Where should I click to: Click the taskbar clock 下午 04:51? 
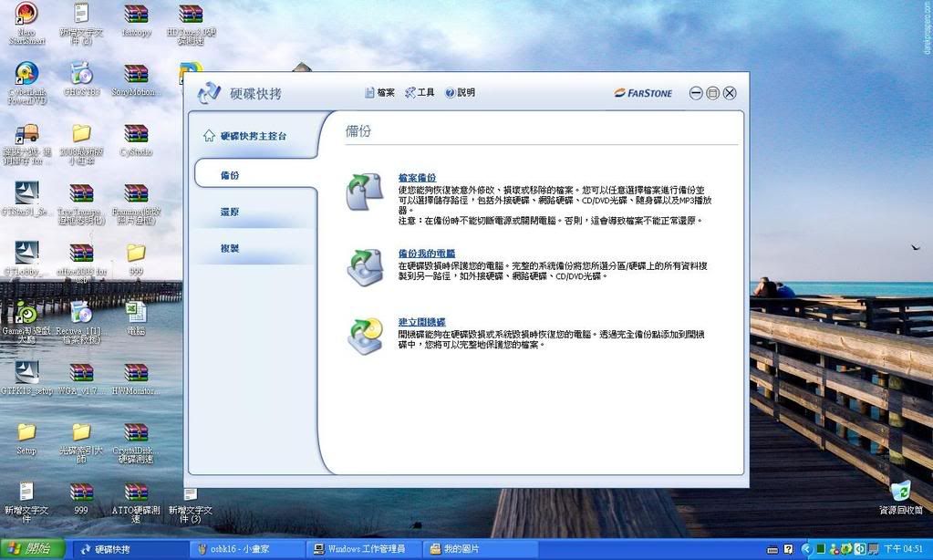point(903,549)
